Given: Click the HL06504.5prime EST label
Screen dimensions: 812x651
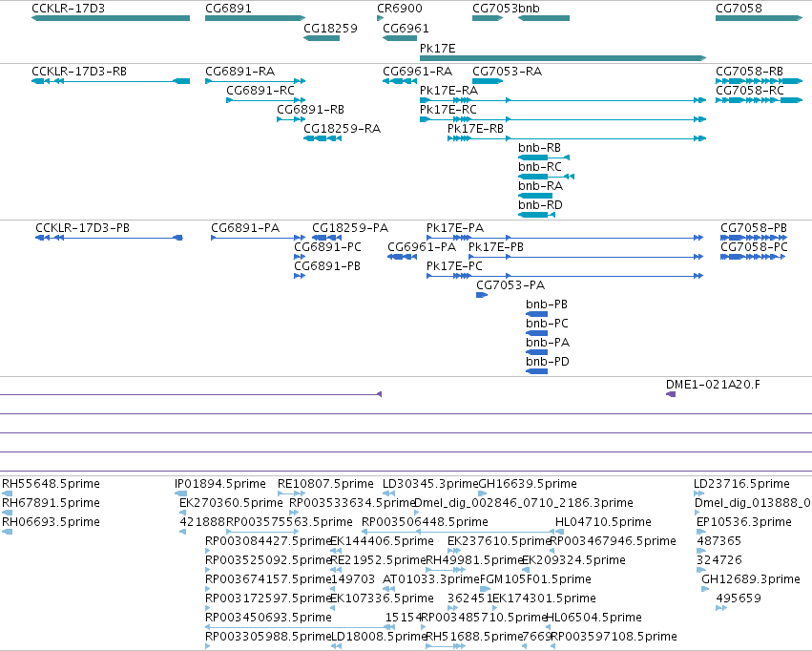Looking at the screenshot, I should tap(594, 618).
